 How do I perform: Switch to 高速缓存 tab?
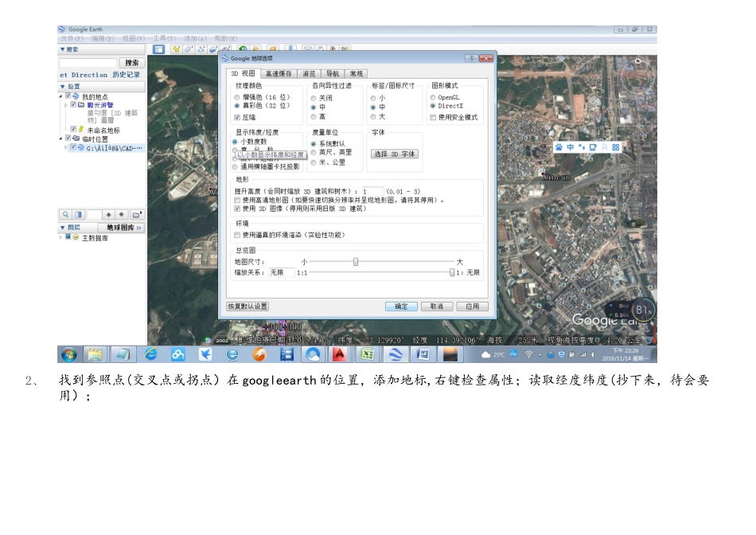click(279, 74)
